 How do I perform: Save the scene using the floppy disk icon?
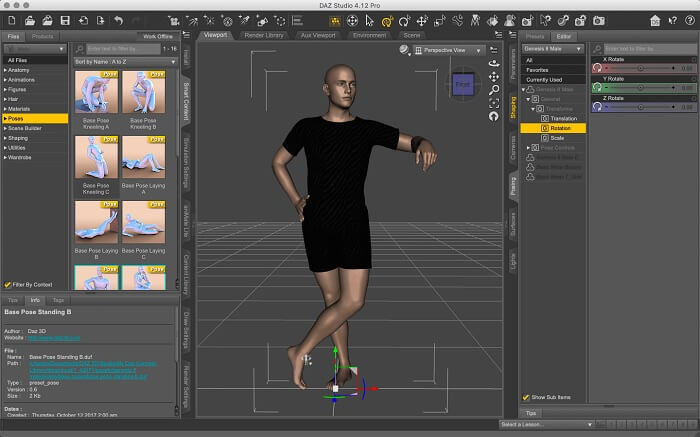(x=65, y=21)
